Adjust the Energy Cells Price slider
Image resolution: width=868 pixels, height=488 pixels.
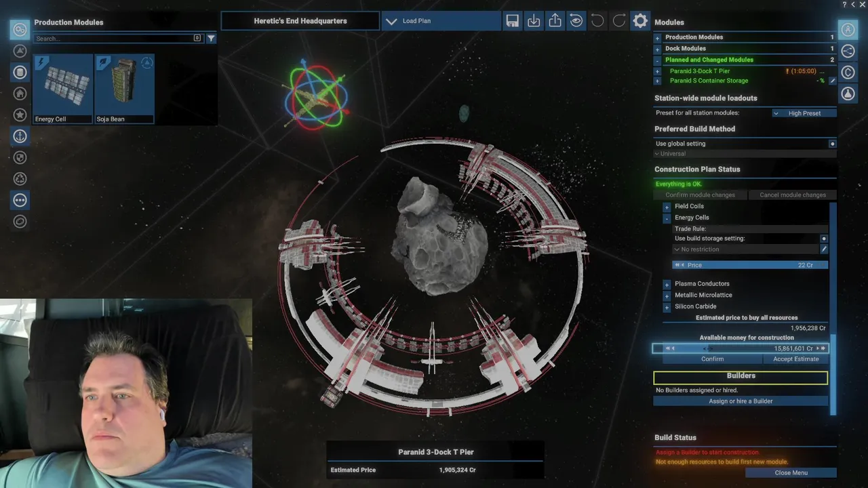[x=750, y=265]
